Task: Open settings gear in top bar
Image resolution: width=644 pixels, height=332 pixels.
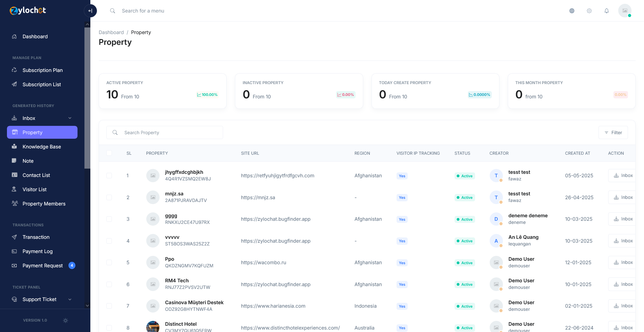Action: click(x=589, y=11)
